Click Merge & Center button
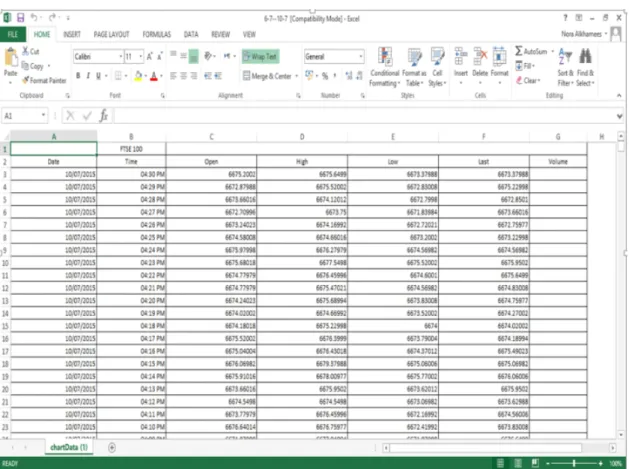Screen dimensions: 629x469 tap(267, 75)
